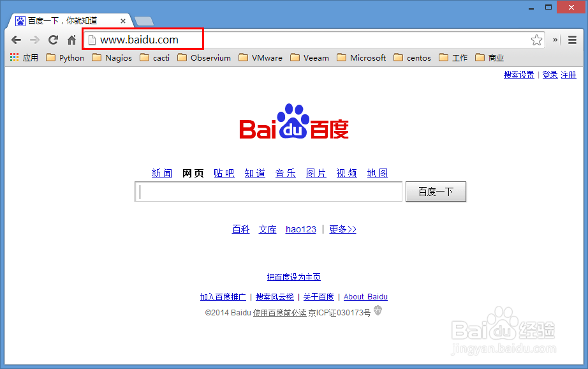This screenshot has width=588, height=369.
Task: Click the forward navigation arrow
Action: 34,40
